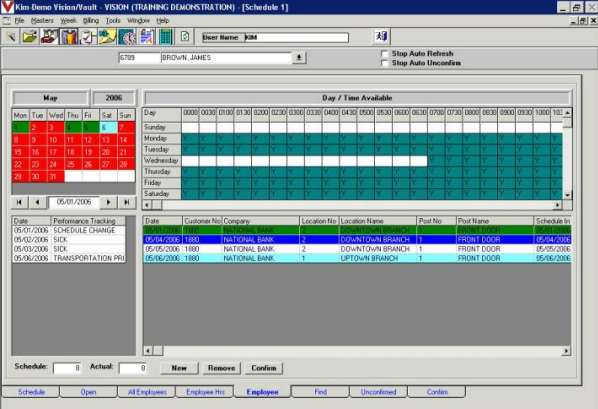Select 05/02/2006 SICK tracking row
Image resolution: width=598 pixels, height=409 pixels.
pos(69,240)
